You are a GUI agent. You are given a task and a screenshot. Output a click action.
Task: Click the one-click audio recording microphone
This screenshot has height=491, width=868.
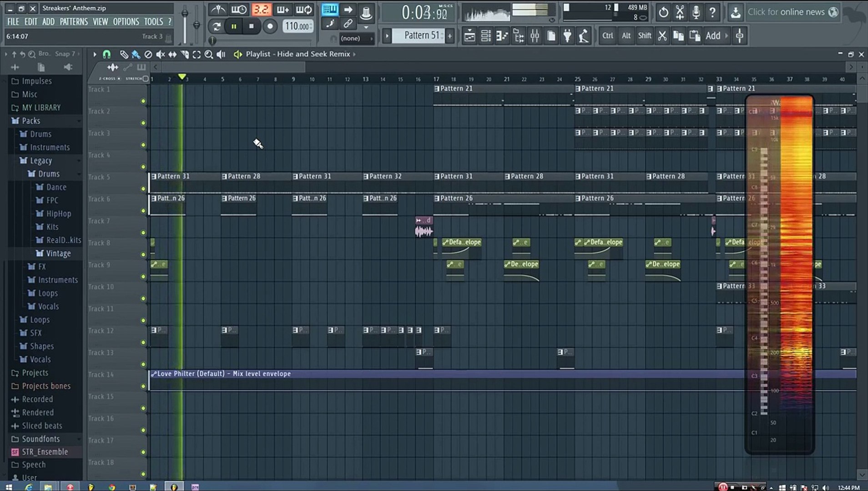point(696,12)
